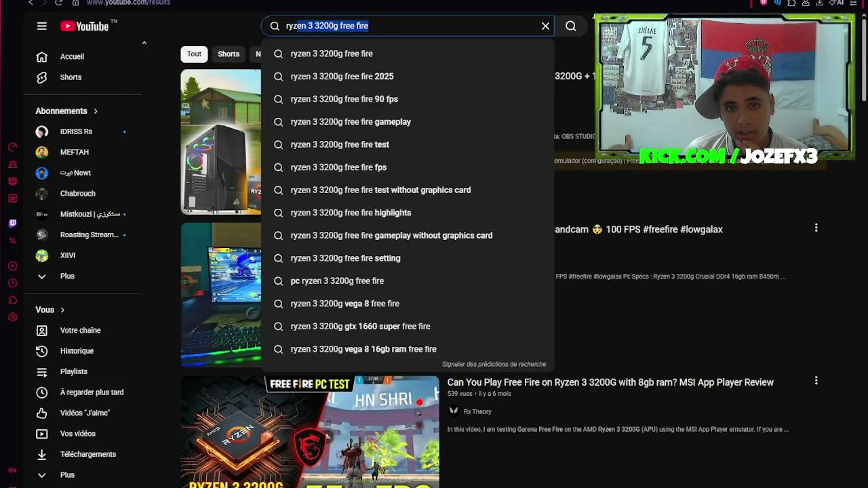868x488 pixels.
Task: Pick suggestion "ryzen 3 3200g free fire setting"
Action: tap(407, 258)
